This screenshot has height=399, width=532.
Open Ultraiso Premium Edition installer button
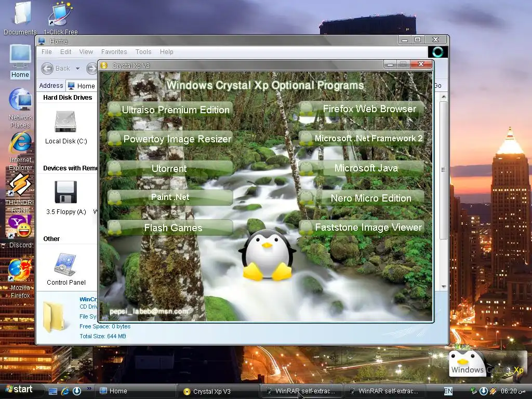click(x=170, y=110)
